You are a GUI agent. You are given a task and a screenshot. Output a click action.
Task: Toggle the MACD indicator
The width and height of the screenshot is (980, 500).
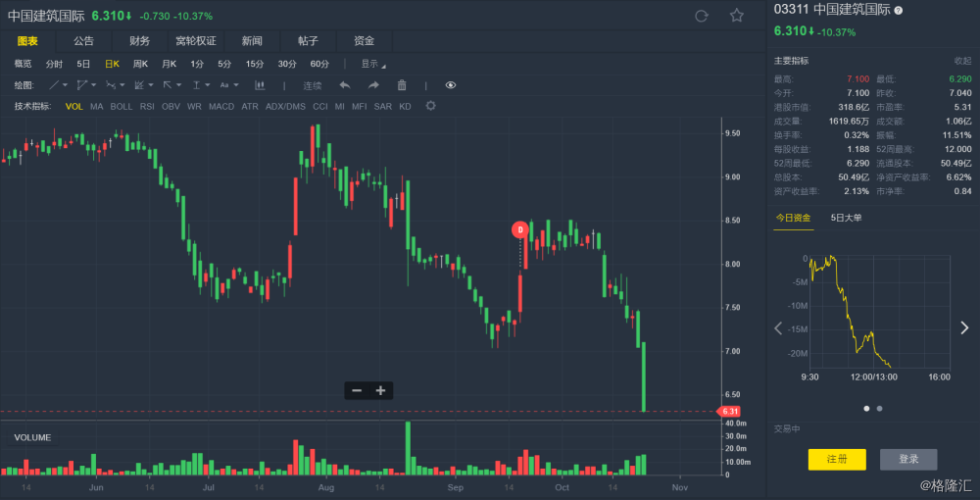[221, 106]
